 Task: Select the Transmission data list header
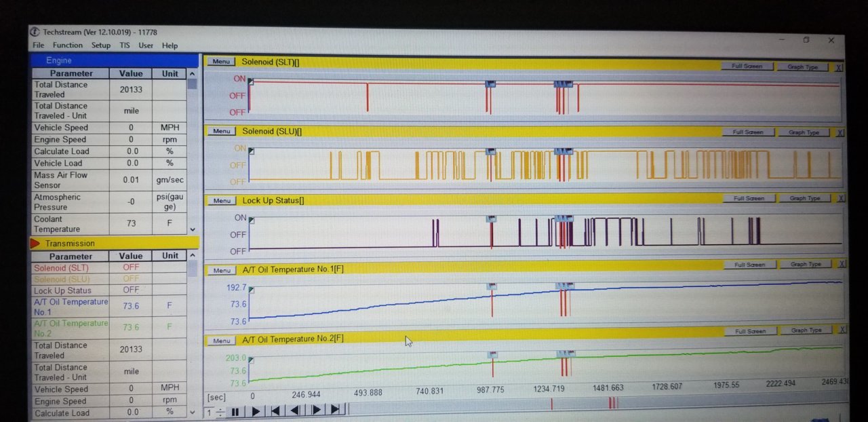tap(114, 243)
